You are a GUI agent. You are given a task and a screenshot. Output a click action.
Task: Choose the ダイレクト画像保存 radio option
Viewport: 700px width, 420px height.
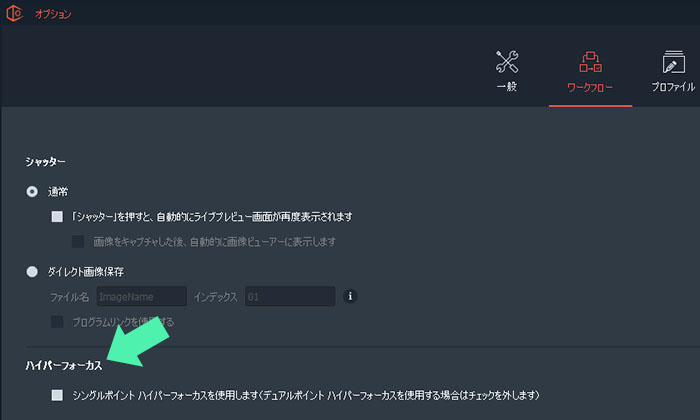coord(33,271)
